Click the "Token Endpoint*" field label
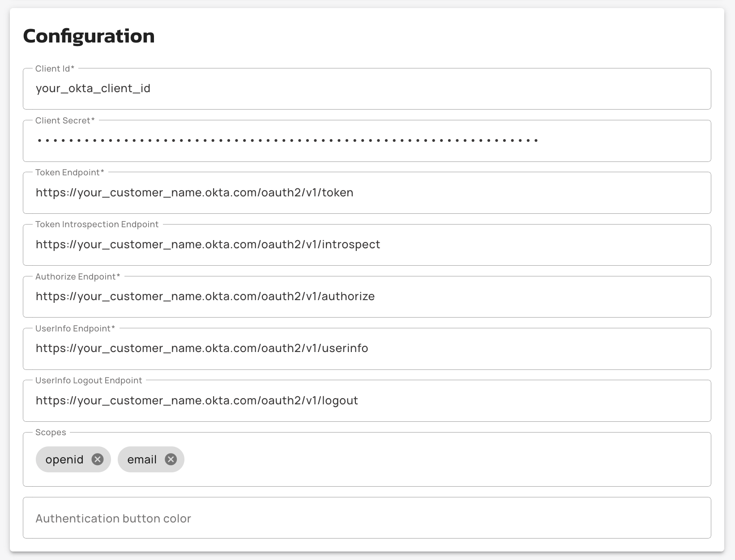Image resolution: width=735 pixels, height=560 pixels. coord(69,172)
